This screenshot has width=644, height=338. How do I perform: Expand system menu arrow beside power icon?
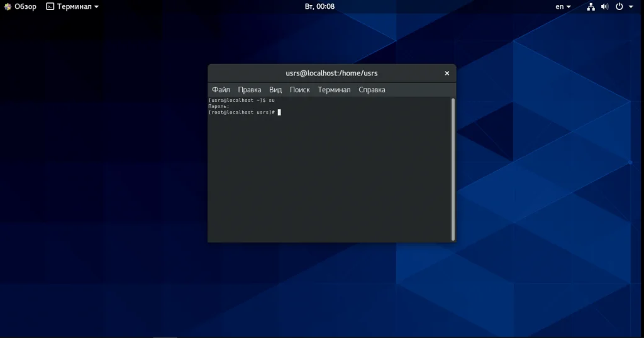coord(631,7)
